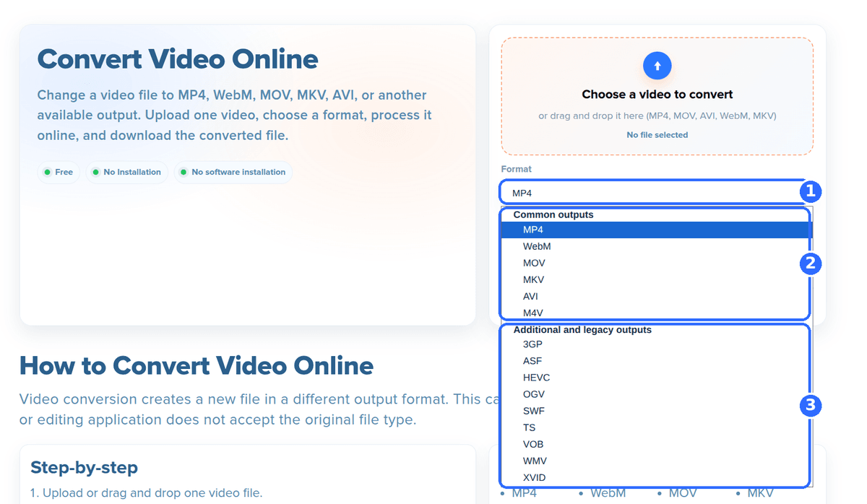Choose 3GP legacy output format
Image resolution: width=867 pixels, height=504 pixels.
[x=657, y=344]
